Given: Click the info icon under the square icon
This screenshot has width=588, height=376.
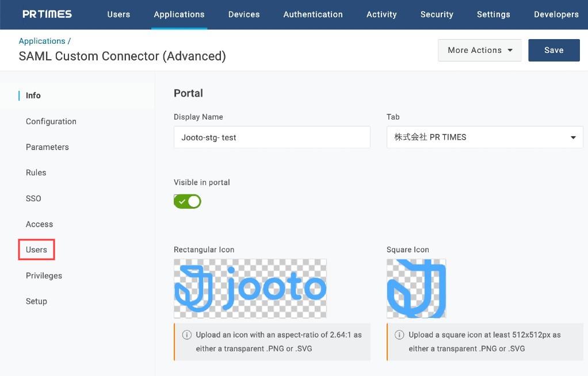Looking at the screenshot, I should coord(399,335).
